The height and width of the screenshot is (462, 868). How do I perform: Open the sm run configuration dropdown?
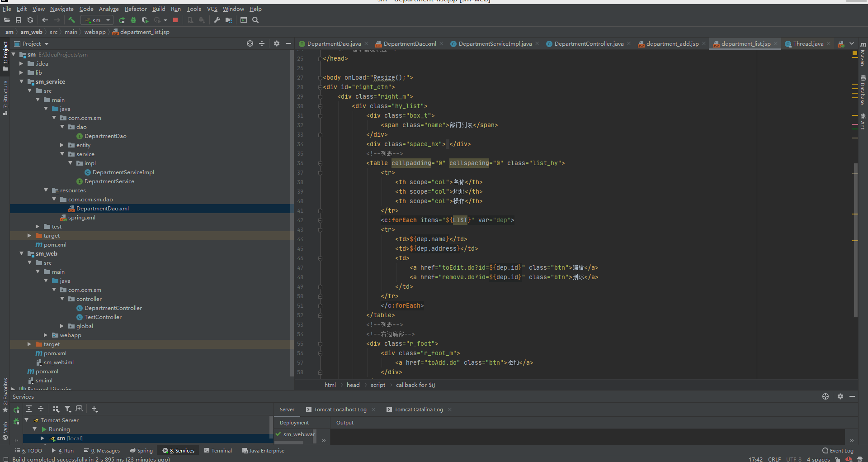tap(97, 20)
